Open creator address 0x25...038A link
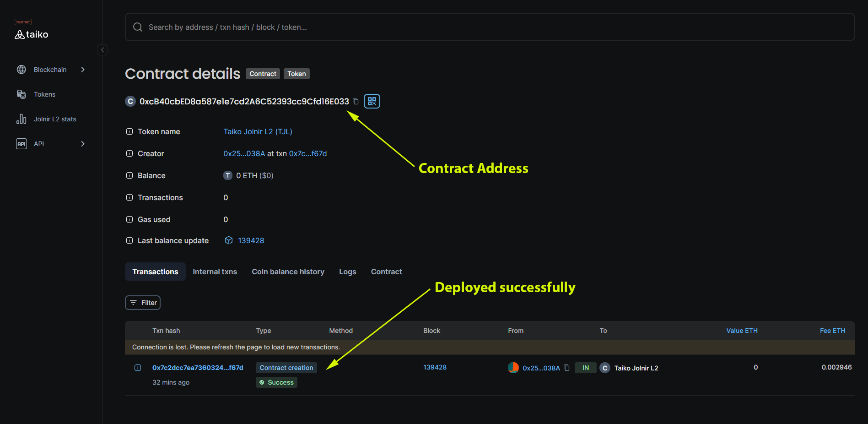This screenshot has height=424, width=868. pos(244,153)
